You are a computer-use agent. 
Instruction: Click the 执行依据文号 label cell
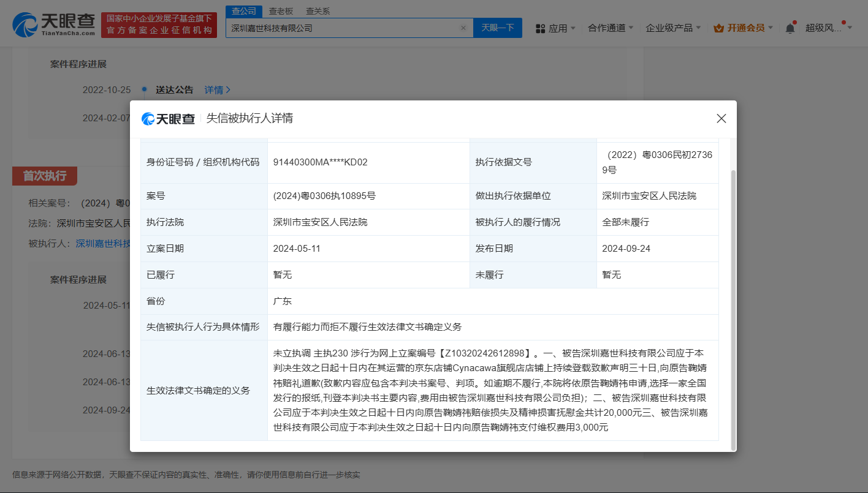[533, 162]
